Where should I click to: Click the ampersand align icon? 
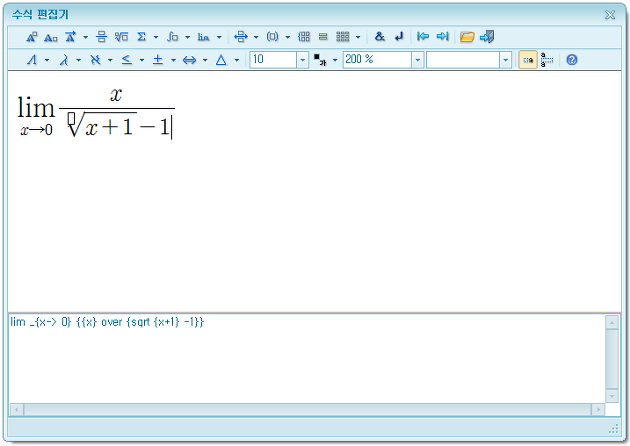[379, 37]
